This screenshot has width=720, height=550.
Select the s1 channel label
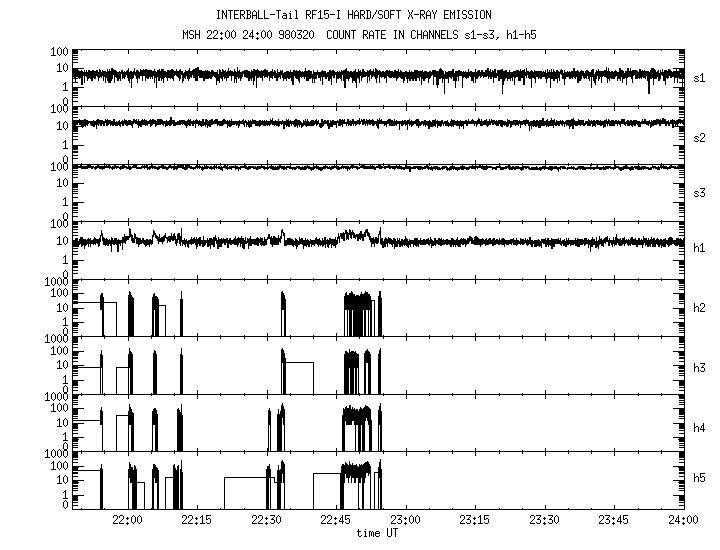(700, 77)
